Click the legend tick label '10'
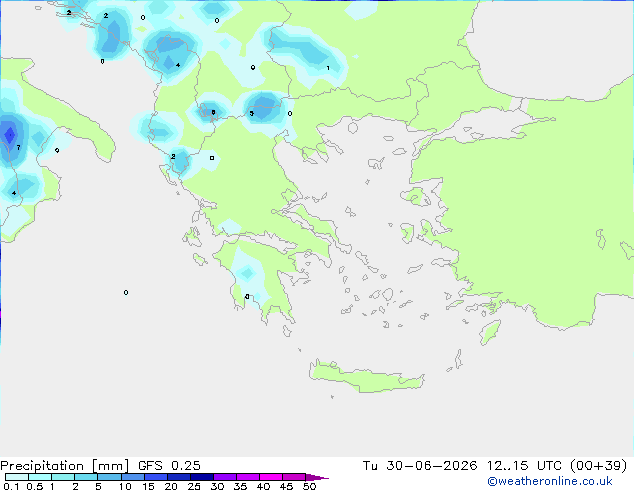Image resolution: width=634 pixels, height=490 pixels. pos(125,486)
